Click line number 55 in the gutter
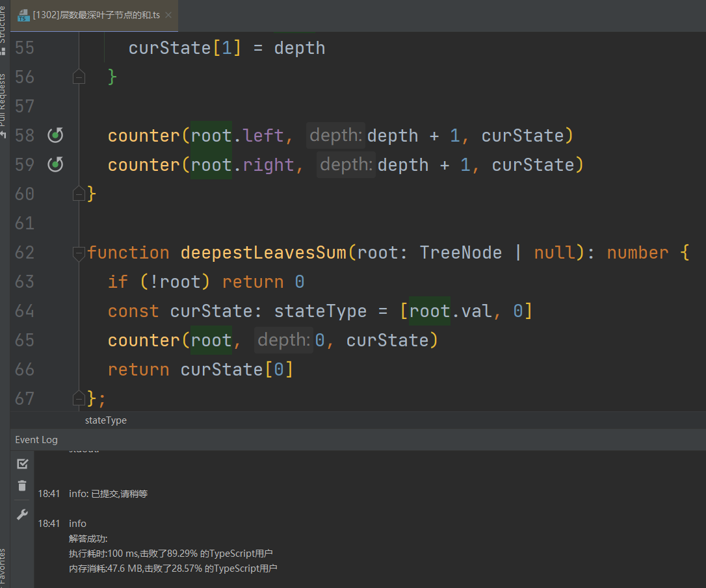 (24, 47)
